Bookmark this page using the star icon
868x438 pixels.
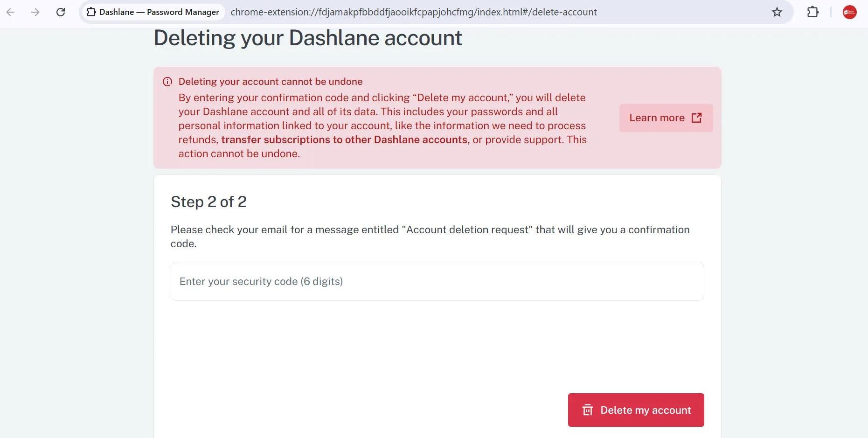(777, 12)
